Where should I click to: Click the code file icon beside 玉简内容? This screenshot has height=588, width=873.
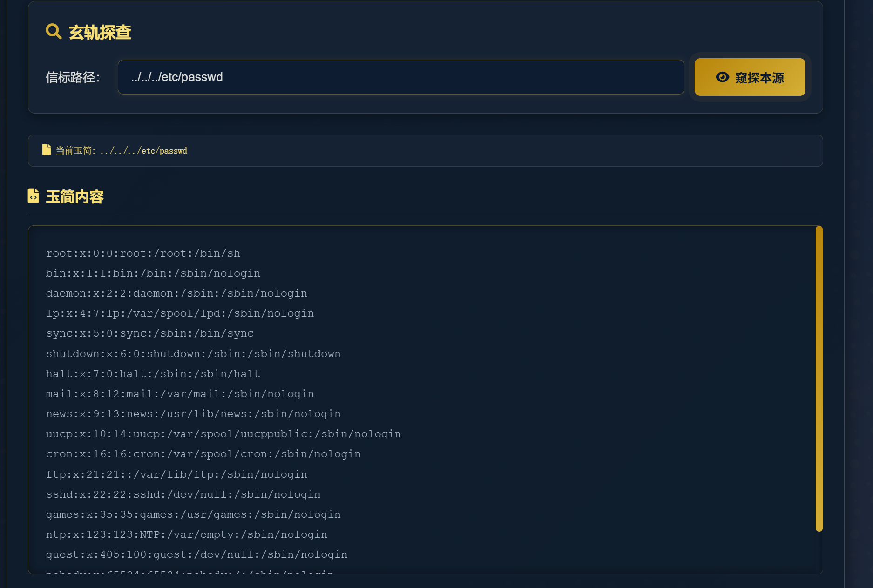click(x=34, y=196)
